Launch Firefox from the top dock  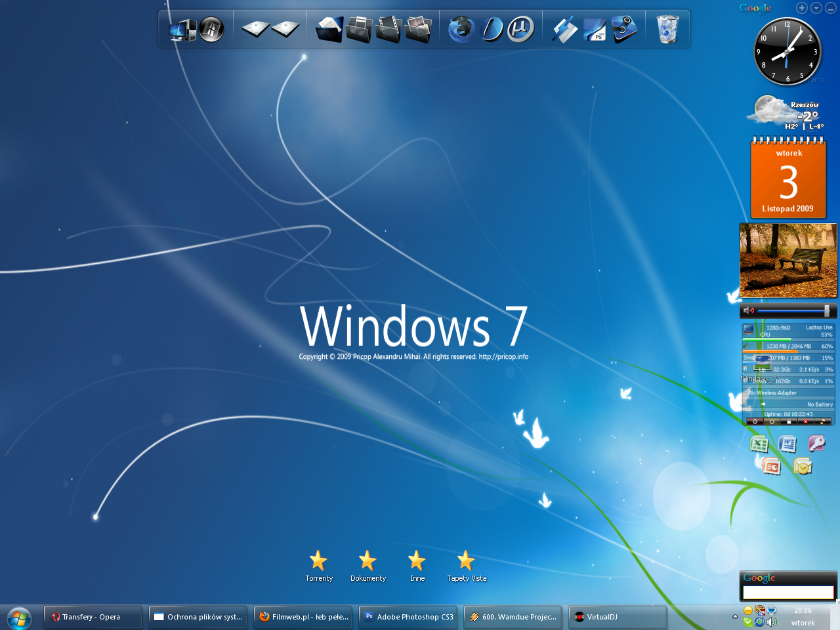(x=461, y=30)
